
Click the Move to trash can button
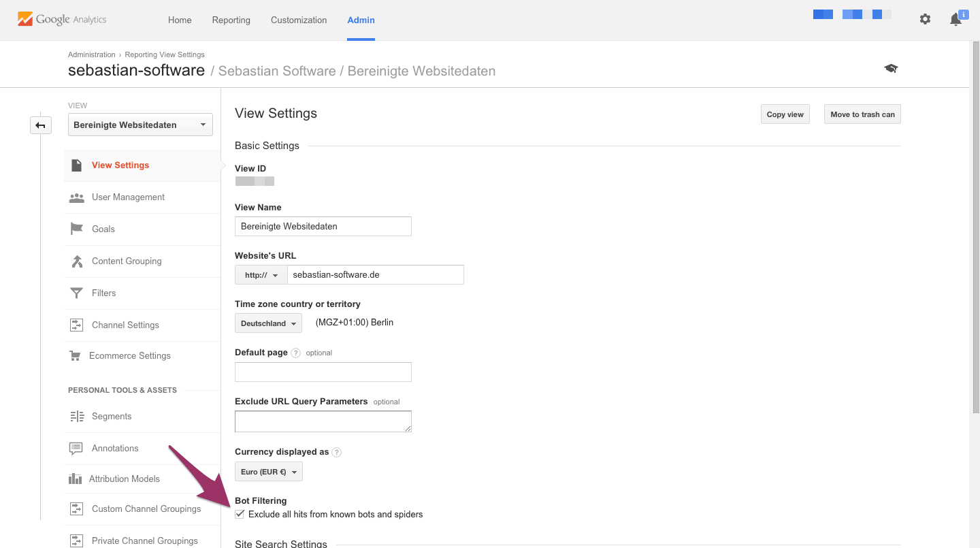(x=862, y=114)
